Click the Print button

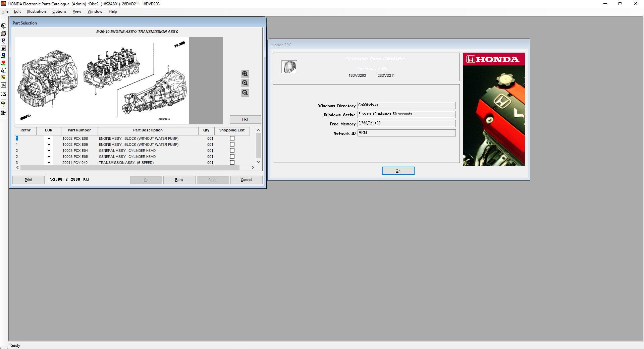(x=29, y=180)
